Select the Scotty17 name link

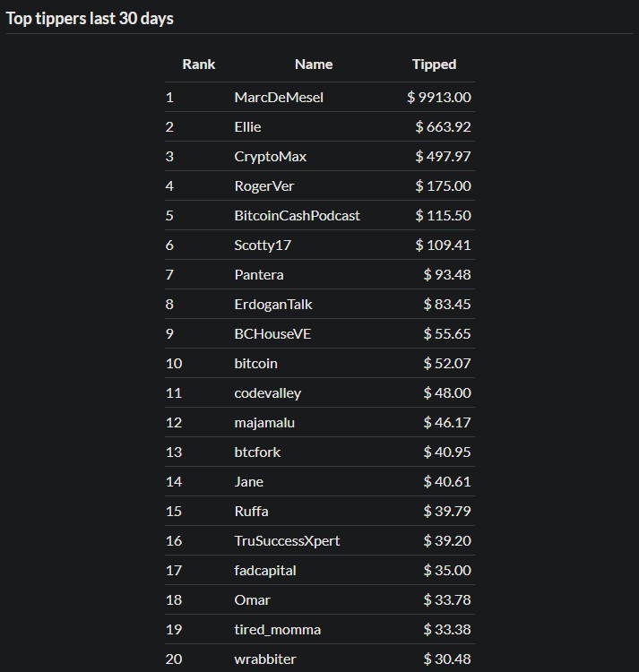tap(263, 246)
